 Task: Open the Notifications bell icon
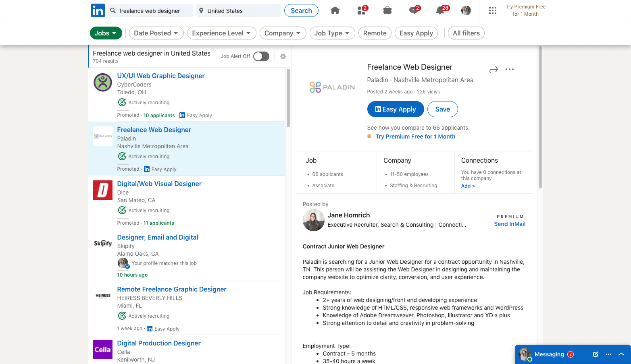tap(439, 10)
